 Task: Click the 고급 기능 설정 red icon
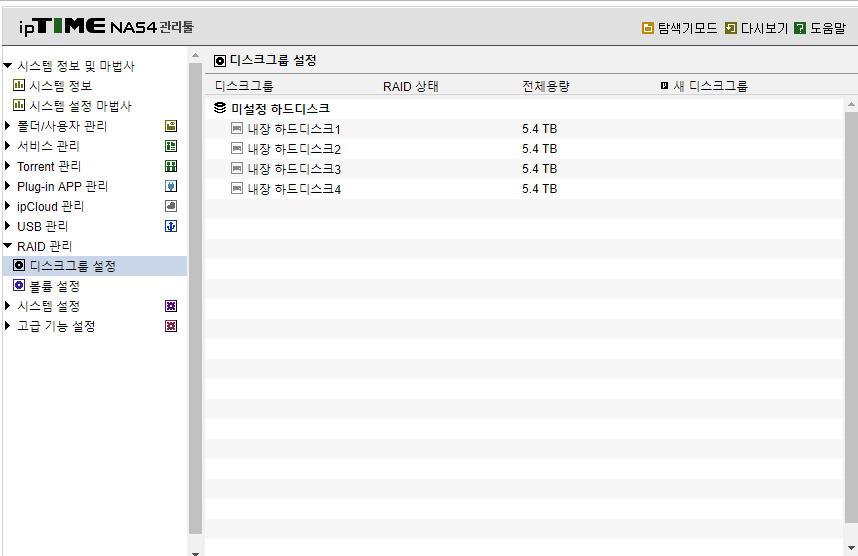[171, 327]
